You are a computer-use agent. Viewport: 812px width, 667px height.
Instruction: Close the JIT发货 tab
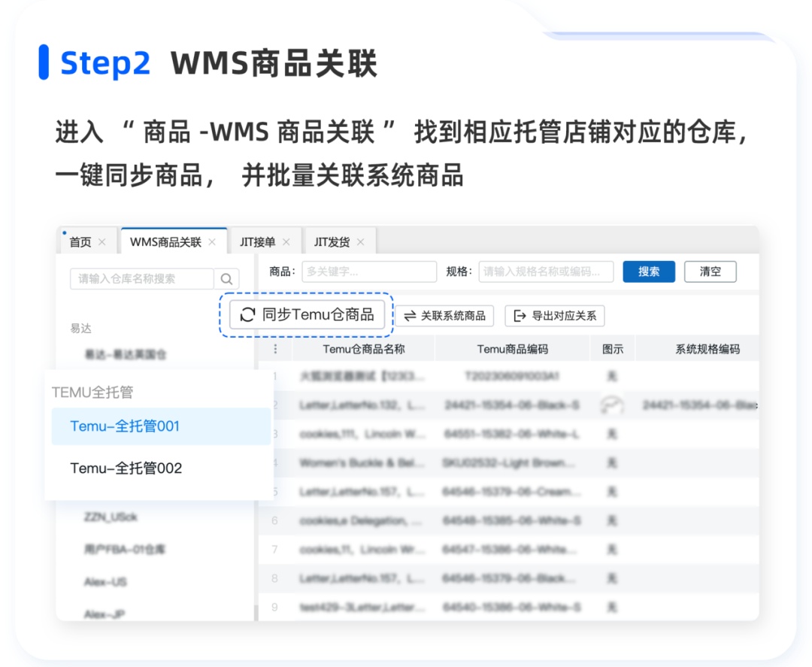(x=360, y=242)
